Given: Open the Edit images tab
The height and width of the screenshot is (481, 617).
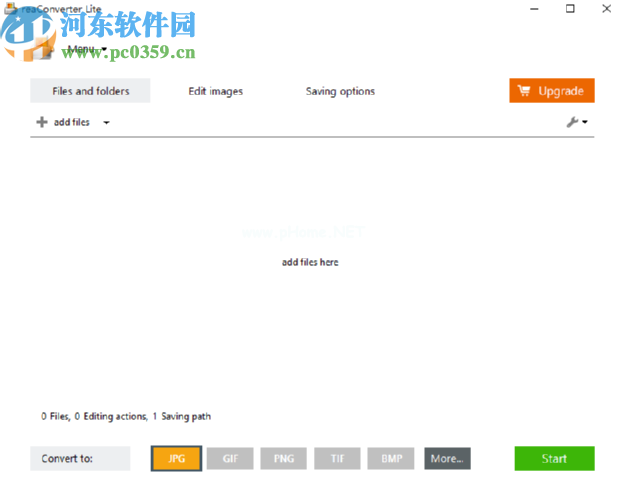Looking at the screenshot, I should point(215,91).
